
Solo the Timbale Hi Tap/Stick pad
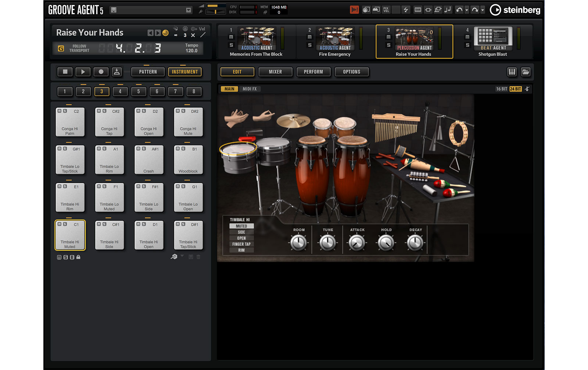tap(183, 224)
